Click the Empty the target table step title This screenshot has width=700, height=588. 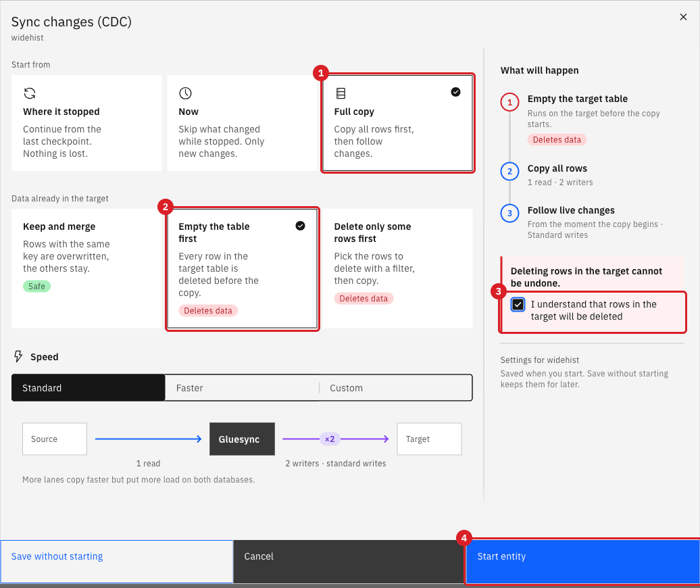(x=577, y=99)
